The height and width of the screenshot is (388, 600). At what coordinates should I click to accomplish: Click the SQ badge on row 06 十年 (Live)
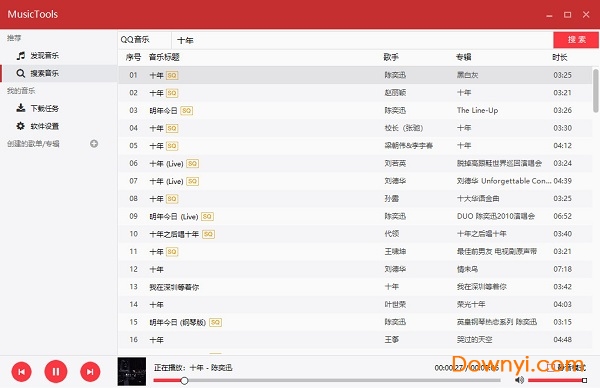(x=192, y=163)
